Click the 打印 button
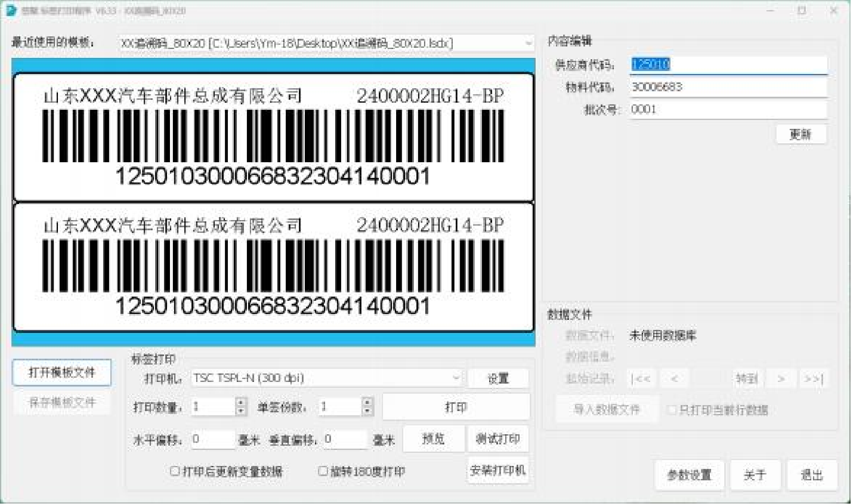Image resolution: width=851 pixels, height=504 pixels. coord(456,407)
